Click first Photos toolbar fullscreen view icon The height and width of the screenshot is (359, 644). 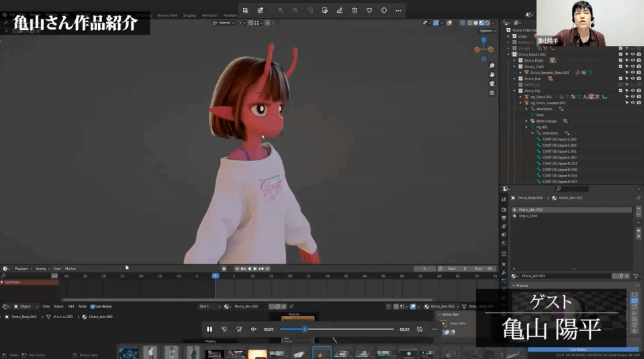click(x=245, y=10)
